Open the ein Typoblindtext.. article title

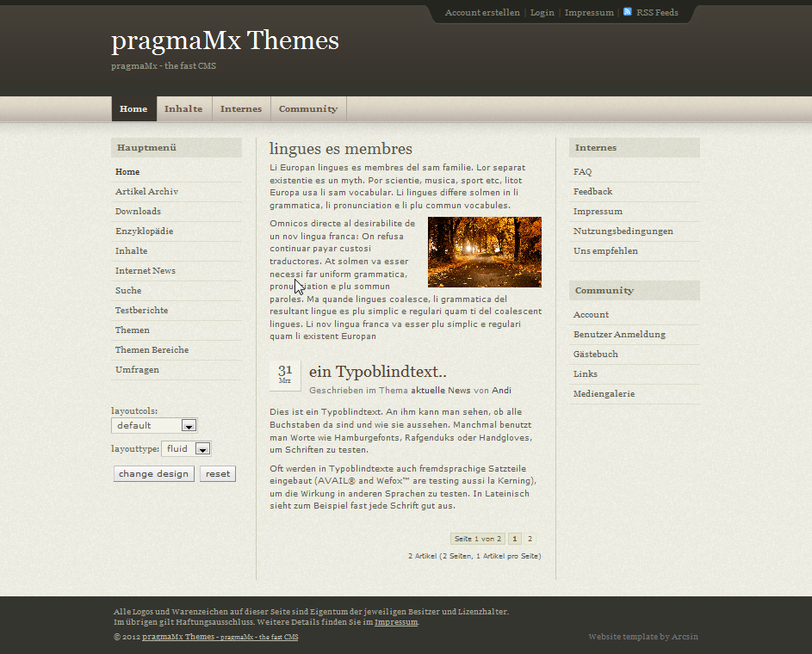tap(378, 372)
